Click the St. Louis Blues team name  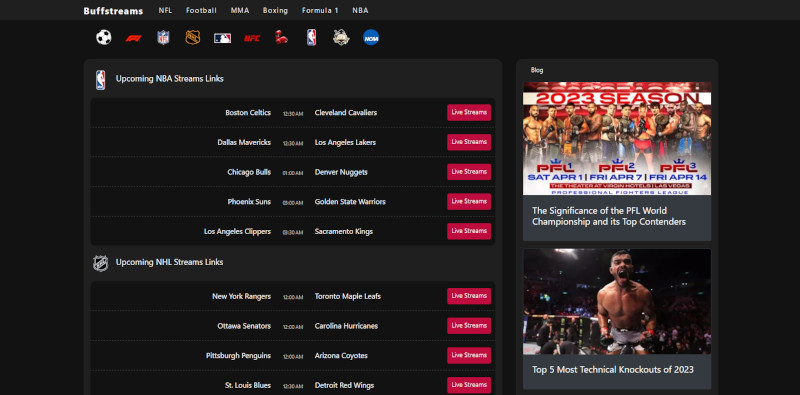pos(248,385)
